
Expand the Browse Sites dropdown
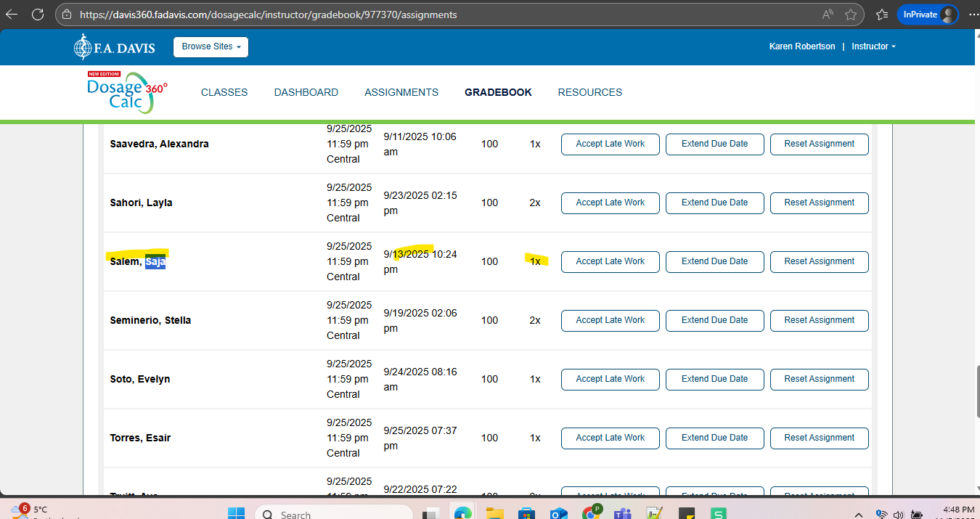pos(211,47)
